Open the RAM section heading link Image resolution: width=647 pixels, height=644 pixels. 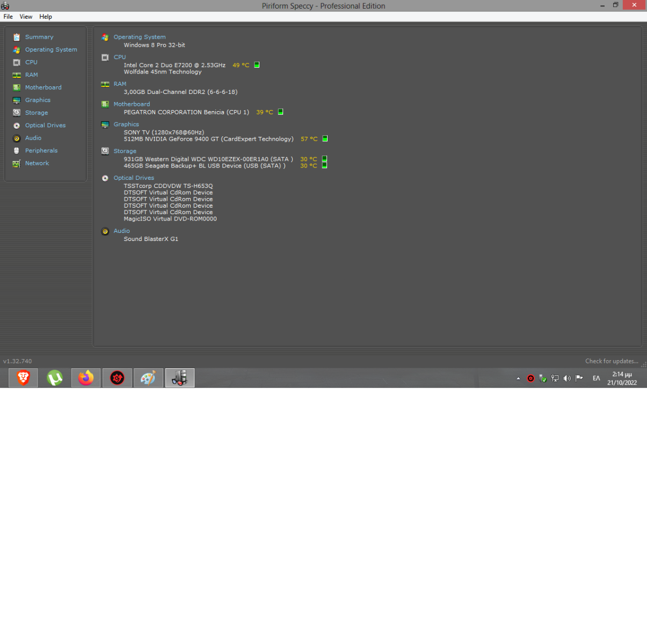click(120, 84)
